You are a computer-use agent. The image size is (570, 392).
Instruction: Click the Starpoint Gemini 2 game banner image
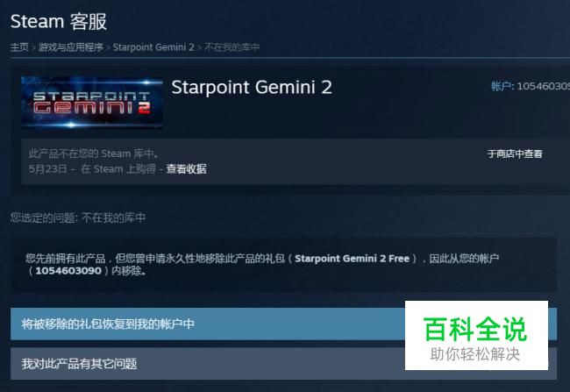[x=92, y=103]
